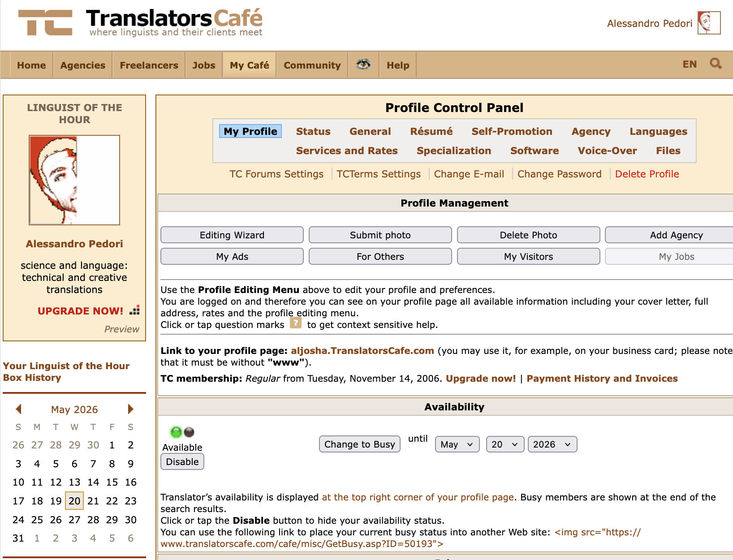Disable the availability status
The height and width of the screenshot is (560, 733).
(182, 461)
